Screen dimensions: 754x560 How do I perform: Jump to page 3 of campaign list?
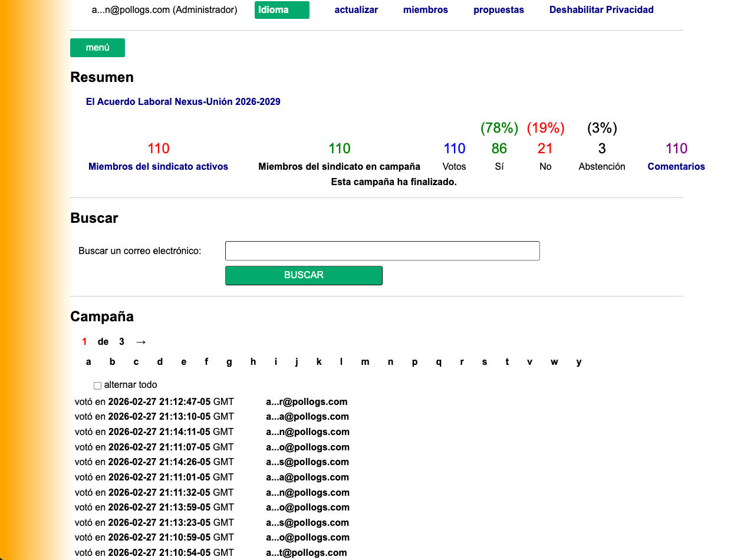(x=121, y=342)
